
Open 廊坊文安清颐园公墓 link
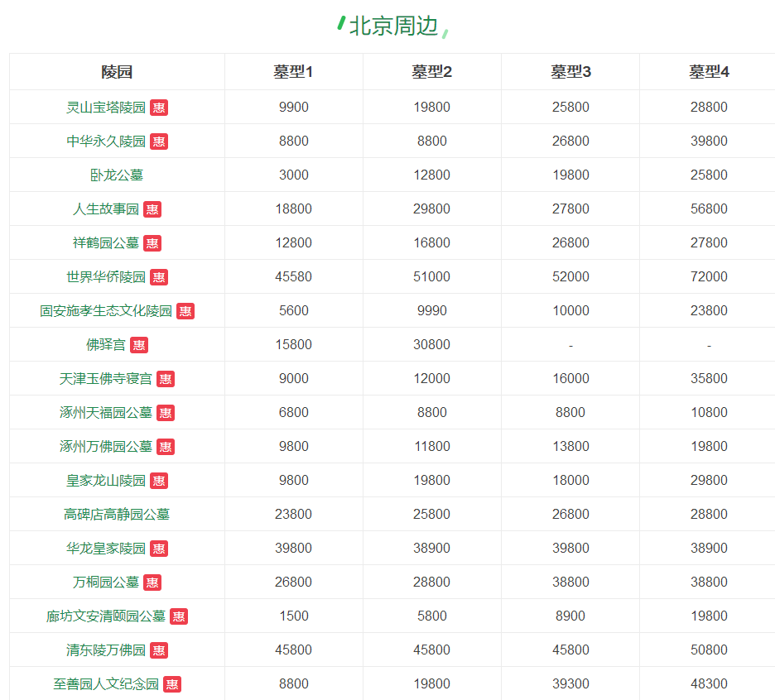[x=106, y=616]
